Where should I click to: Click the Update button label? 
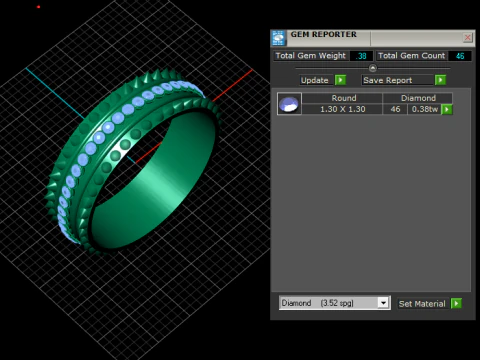tap(315, 80)
